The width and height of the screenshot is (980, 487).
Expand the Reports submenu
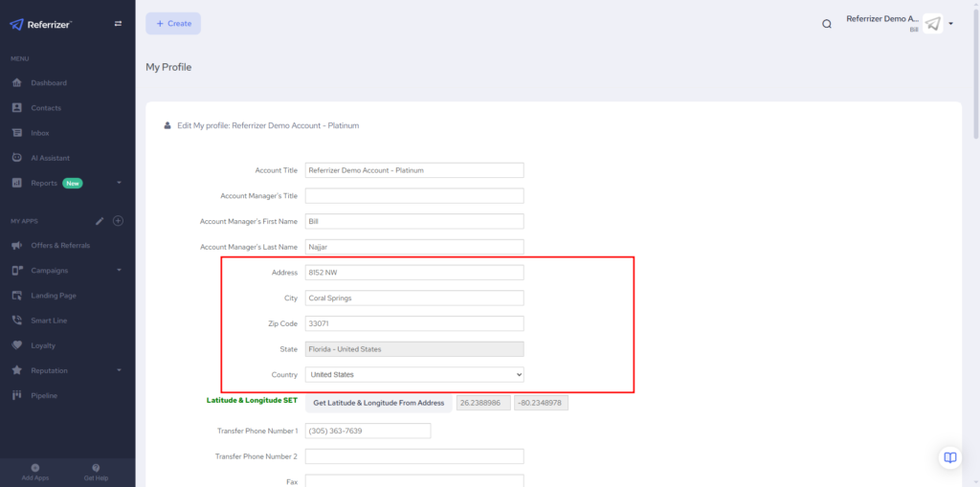[119, 183]
